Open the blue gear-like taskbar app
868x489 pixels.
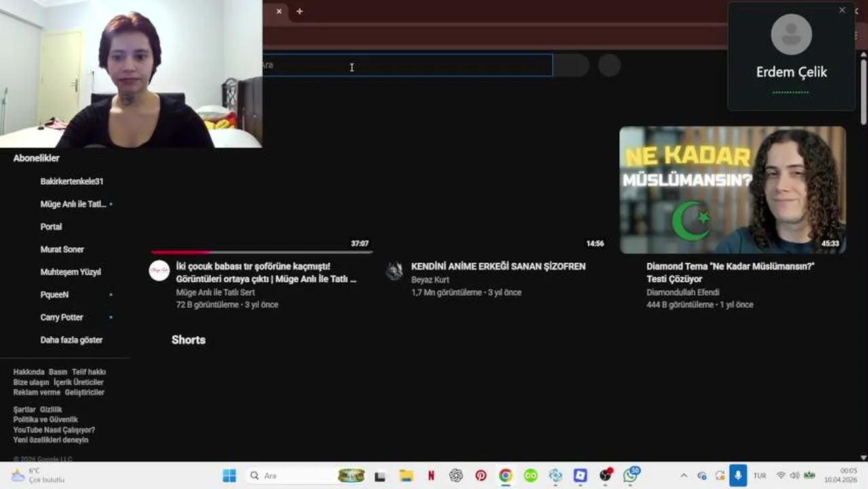555,475
